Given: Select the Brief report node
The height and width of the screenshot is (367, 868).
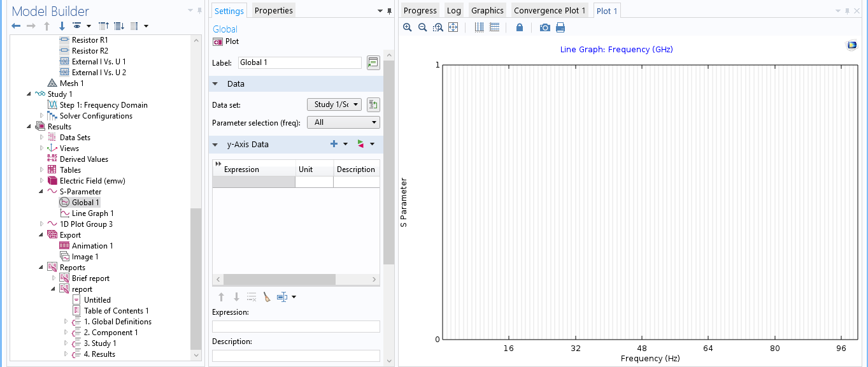Looking at the screenshot, I should [x=90, y=278].
